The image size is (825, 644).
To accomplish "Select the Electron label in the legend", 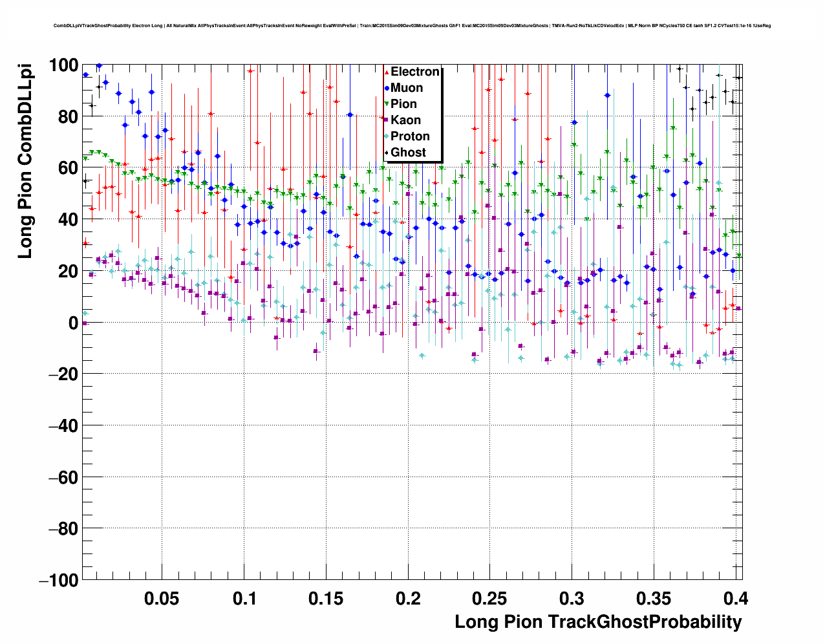I will pyautogui.click(x=414, y=72).
